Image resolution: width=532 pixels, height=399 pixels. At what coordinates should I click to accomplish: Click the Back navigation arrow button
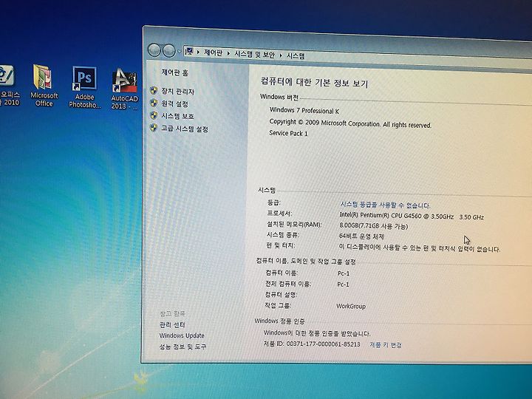pos(154,50)
